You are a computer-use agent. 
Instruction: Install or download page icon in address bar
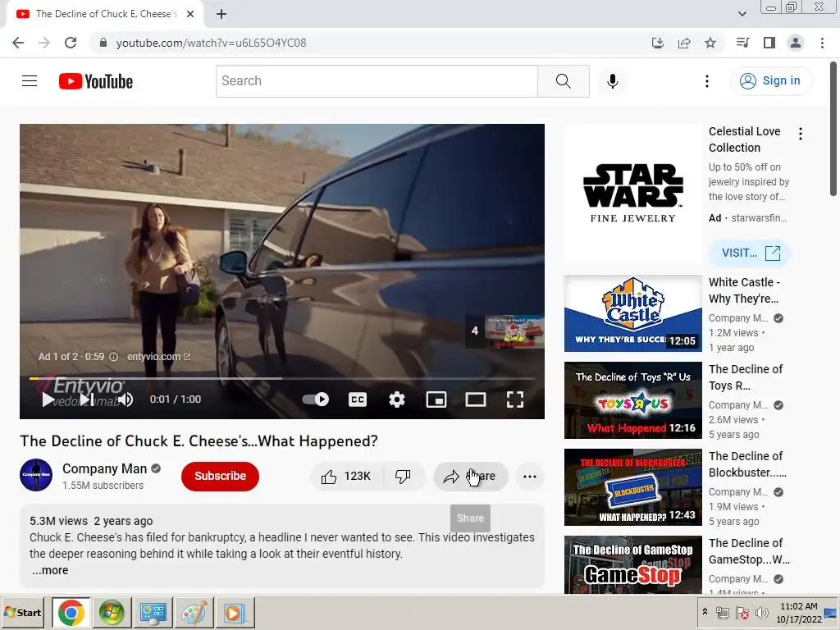click(658, 43)
